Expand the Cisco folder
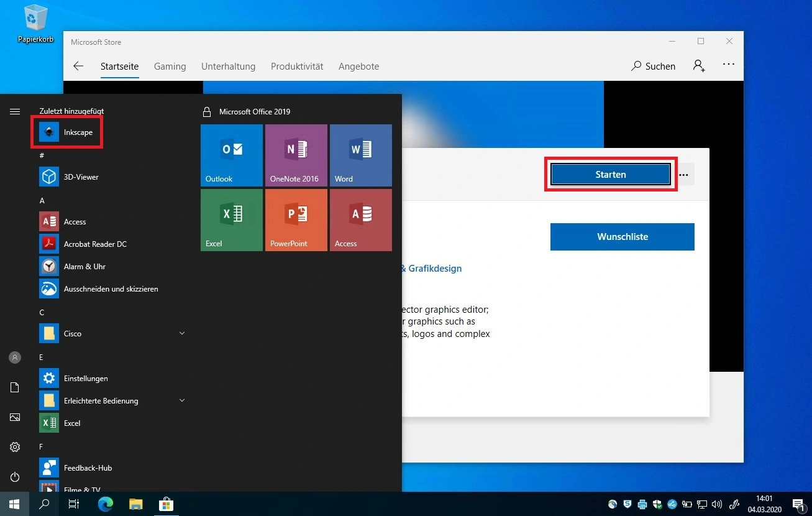 click(x=182, y=333)
